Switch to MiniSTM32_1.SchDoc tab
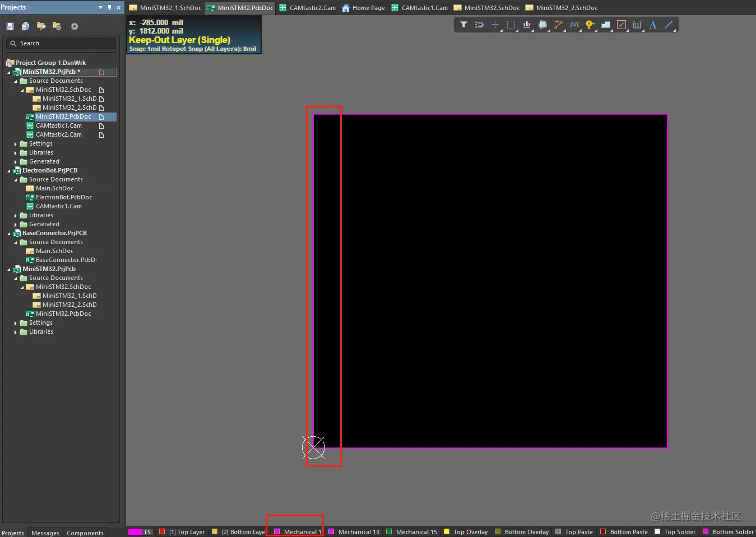This screenshot has width=756, height=537. tap(165, 8)
